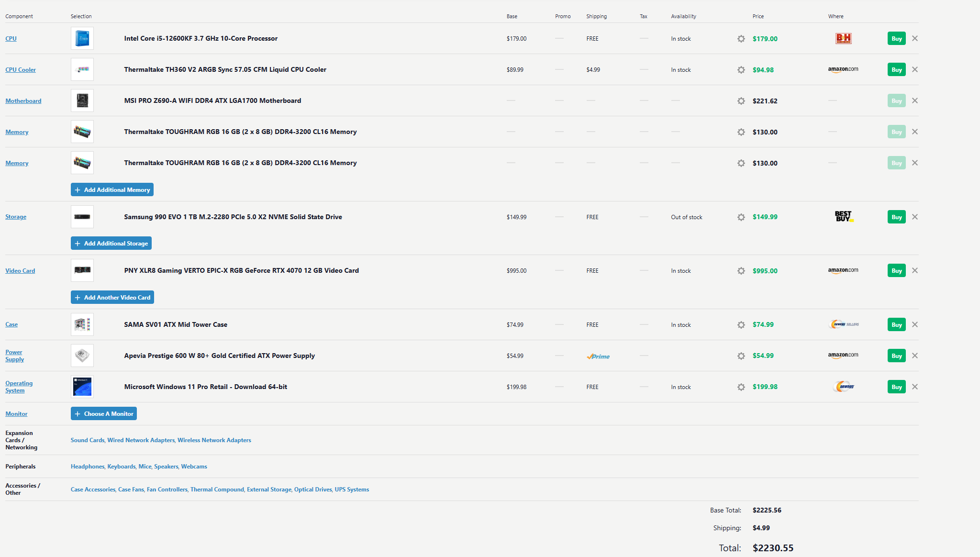Image resolution: width=980 pixels, height=557 pixels.
Task: Open the Case category link
Action: [11, 324]
